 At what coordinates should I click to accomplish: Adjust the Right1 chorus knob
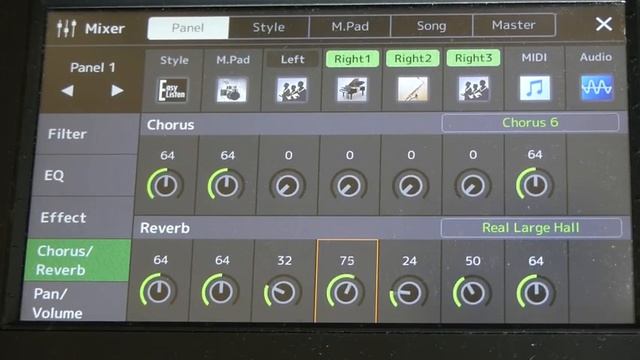click(348, 185)
